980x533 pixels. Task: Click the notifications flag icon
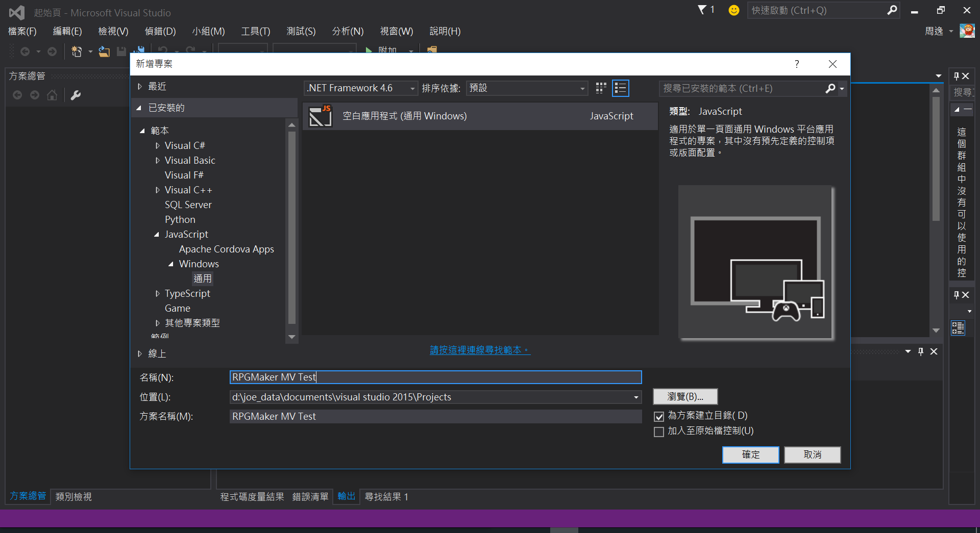click(702, 10)
